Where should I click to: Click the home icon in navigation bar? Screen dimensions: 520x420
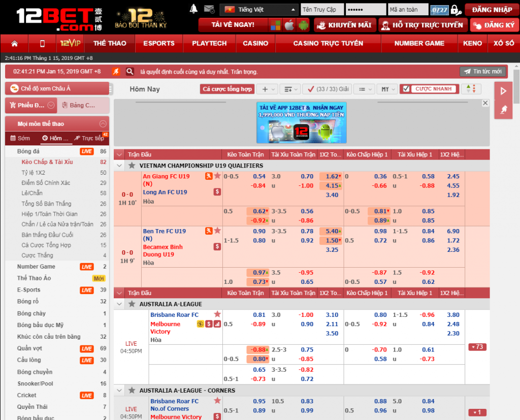coord(14,44)
